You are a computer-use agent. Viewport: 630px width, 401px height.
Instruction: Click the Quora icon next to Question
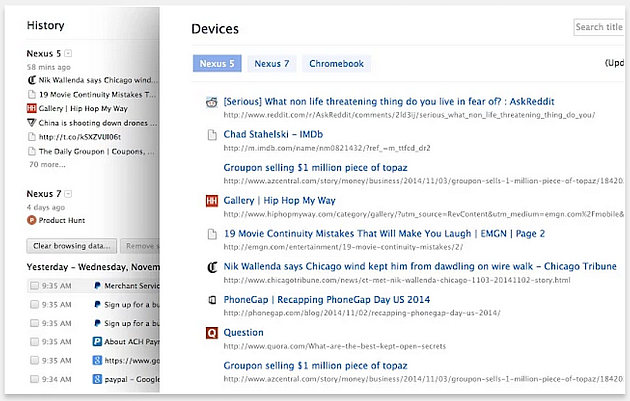[x=211, y=332]
